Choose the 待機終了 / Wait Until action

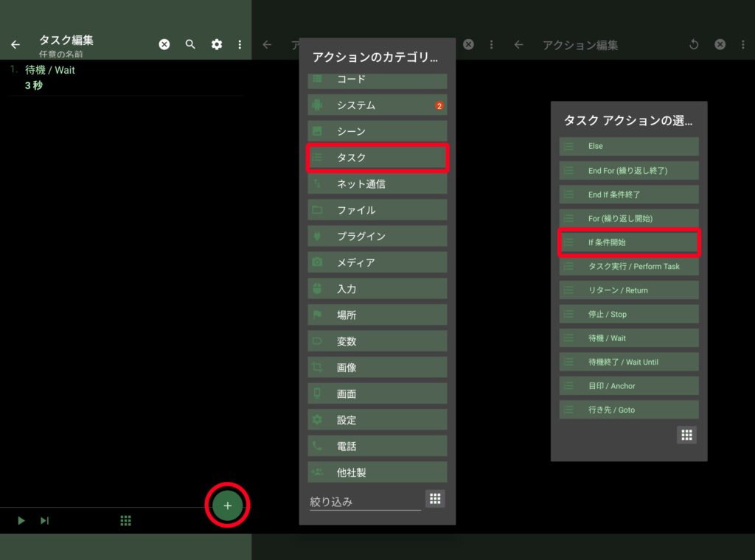628,362
